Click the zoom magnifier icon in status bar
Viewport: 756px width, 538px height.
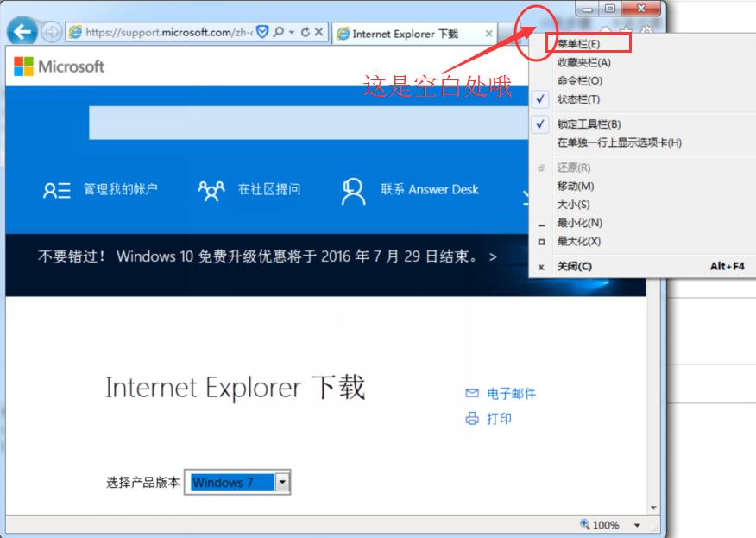tap(585, 524)
